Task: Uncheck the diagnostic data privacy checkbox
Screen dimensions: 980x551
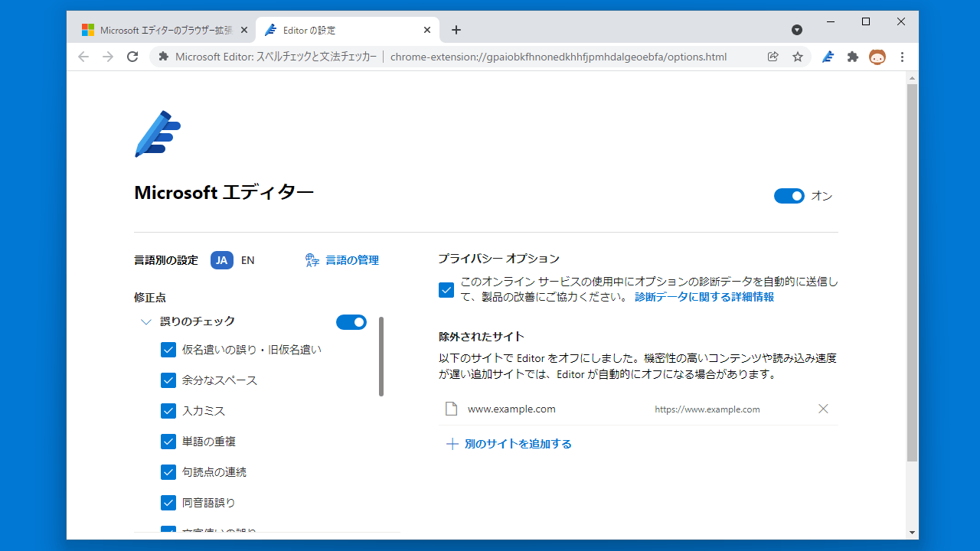Action: tap(446, 290)
